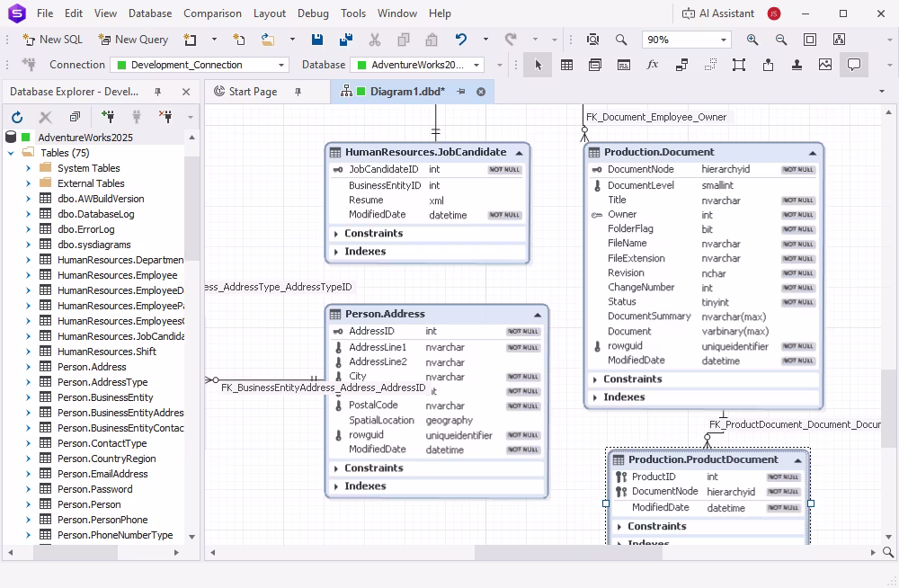899x588 pixels.
Task: Click the diagram horizontal scrollbar thumb
Action: (x=568, y=552)
